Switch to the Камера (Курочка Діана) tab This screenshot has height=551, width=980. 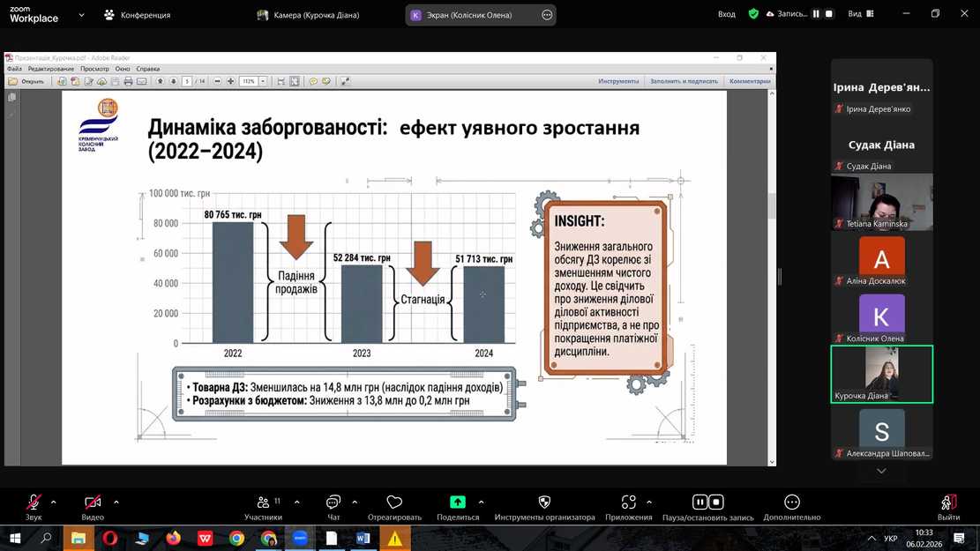coord(308,15)
